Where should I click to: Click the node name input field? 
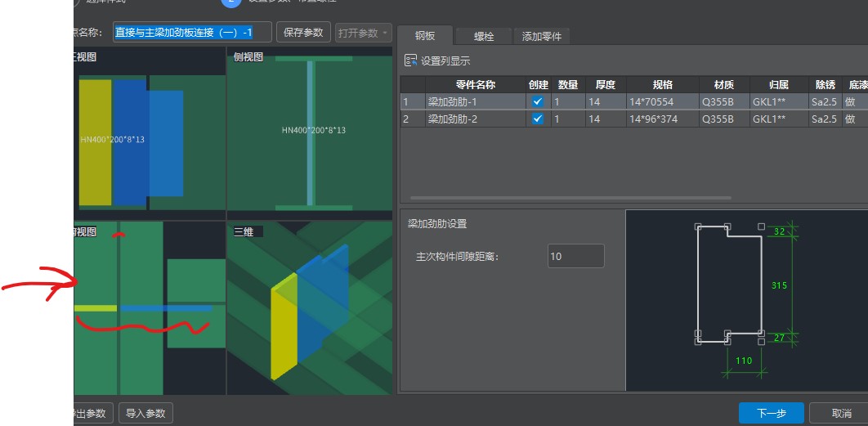coord(192,33)
